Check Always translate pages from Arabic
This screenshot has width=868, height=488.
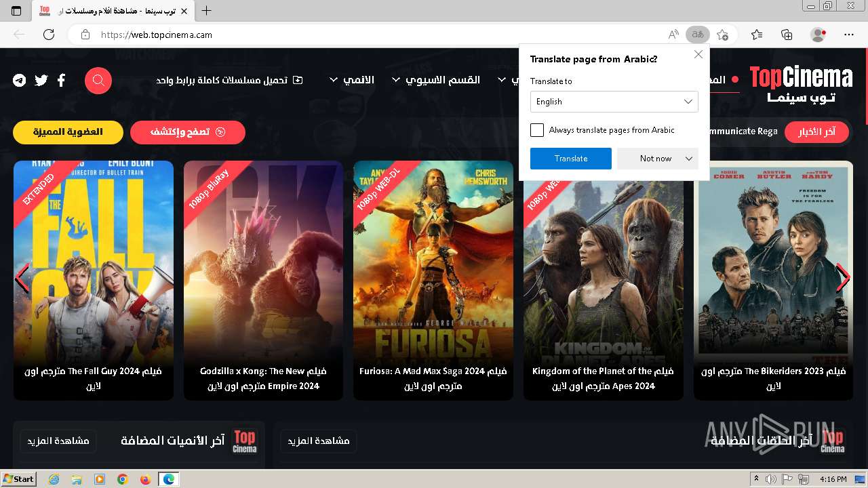click(x=537, y=130)
